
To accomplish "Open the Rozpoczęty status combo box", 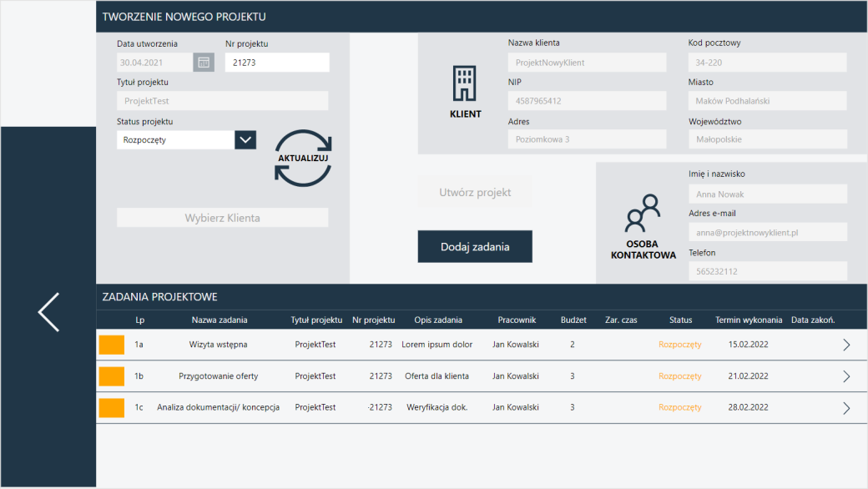I will (175, 140).
